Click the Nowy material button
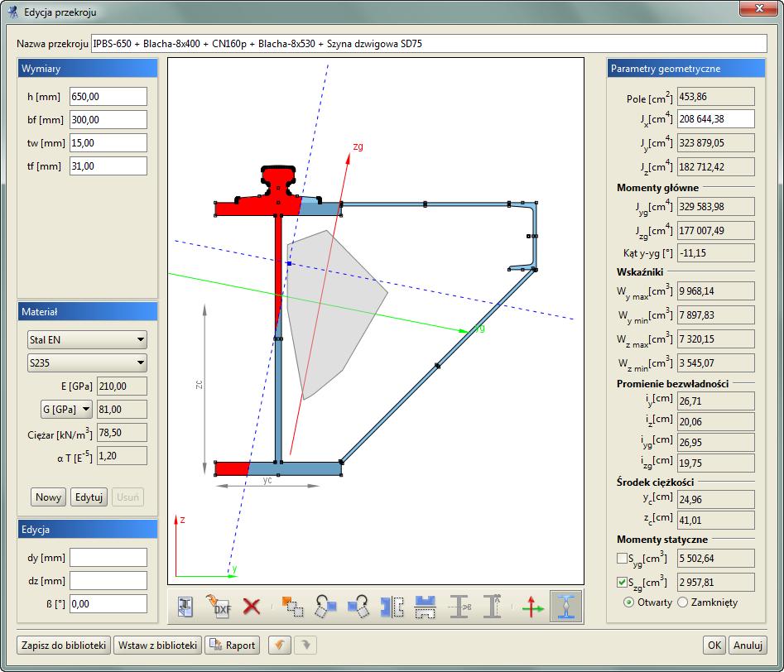The height and width of the screenshot is (672, 784). [49, 497]
